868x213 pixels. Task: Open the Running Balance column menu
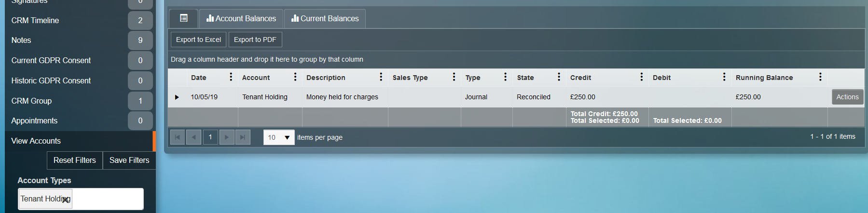point(820,77)
